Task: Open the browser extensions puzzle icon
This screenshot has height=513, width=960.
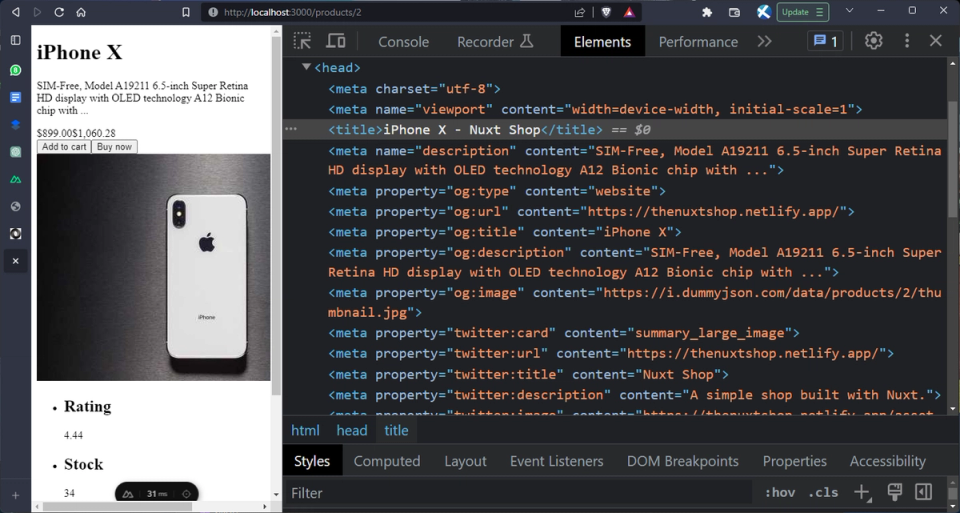Action: pyautogui.click(x=707, y=12)
